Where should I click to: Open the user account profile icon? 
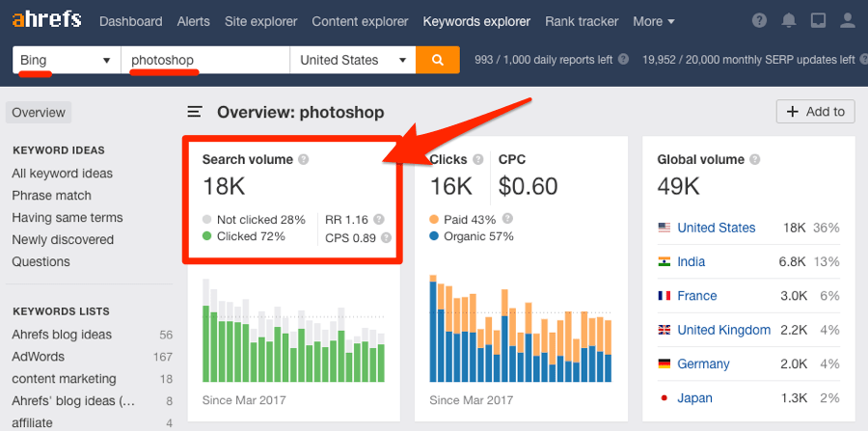point(848,21)
